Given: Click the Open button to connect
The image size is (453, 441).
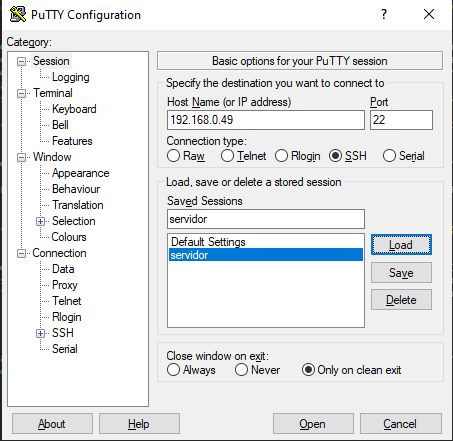Looking at the screenshot, I should coord(313,424).
